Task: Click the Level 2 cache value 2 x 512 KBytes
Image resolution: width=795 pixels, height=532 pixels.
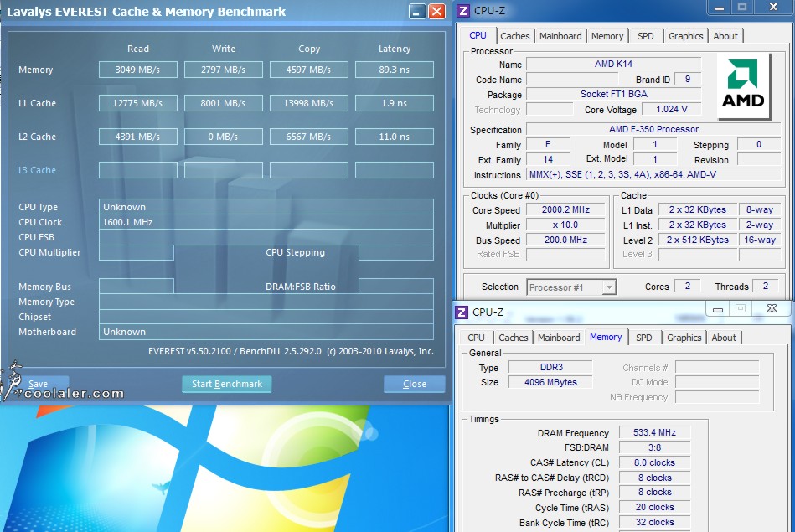Action: coord(697,240)
